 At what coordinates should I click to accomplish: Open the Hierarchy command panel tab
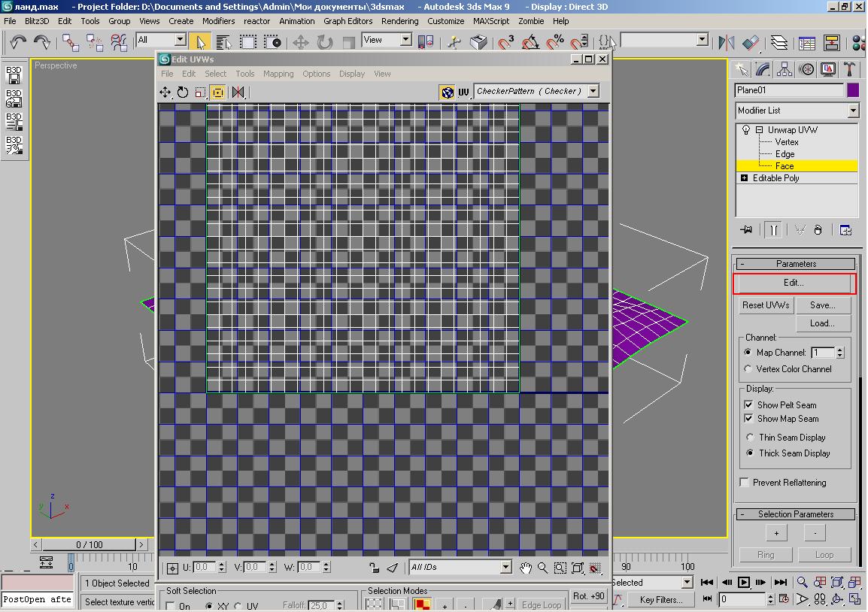pos(785,70)
